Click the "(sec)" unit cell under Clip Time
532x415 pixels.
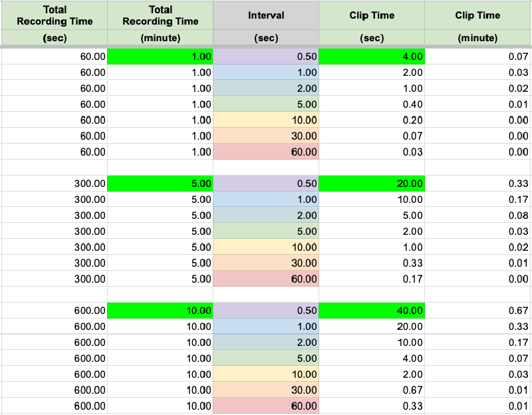(x=372, y=38)
